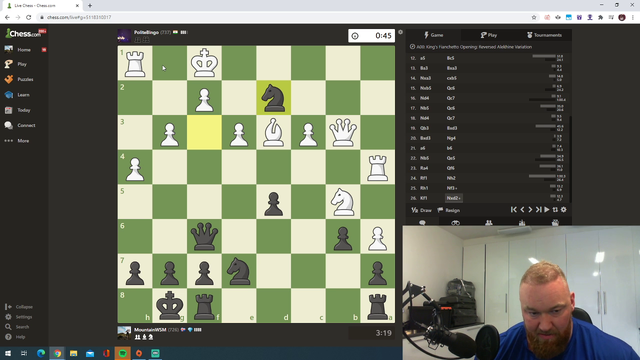640x360 pixels.
Task: Autoplay the game moves
Action: [x=547, y=210]
